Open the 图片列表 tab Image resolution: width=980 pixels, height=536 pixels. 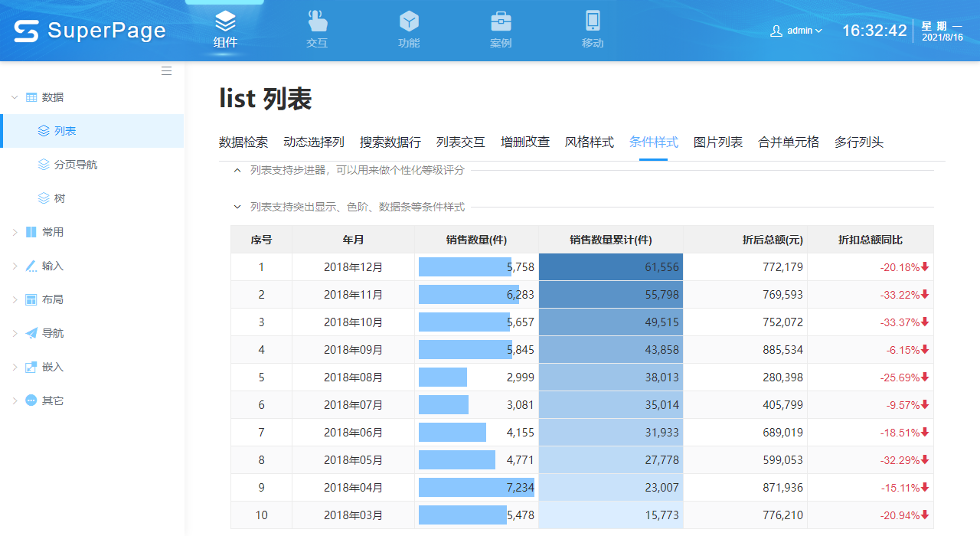coord(717,142)
